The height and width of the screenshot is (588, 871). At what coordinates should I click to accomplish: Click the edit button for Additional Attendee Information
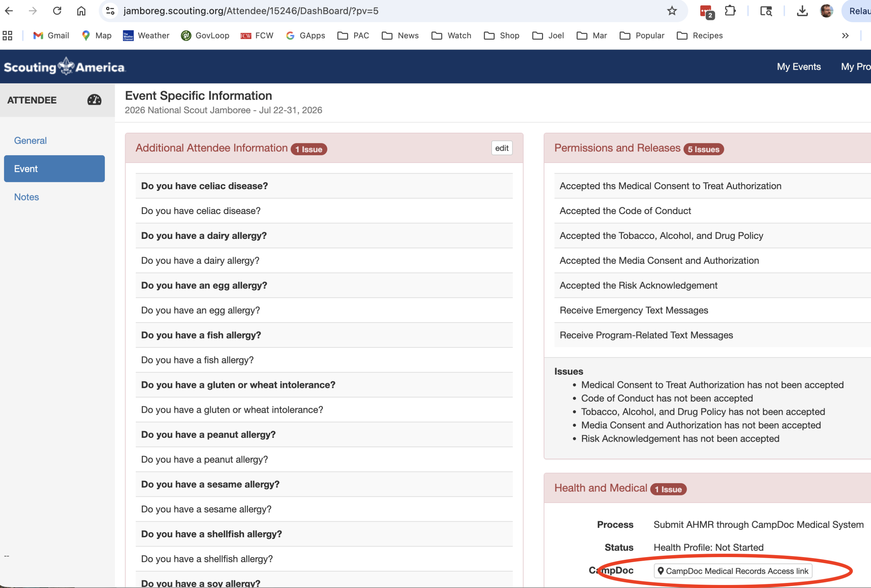(x=502, y=148)
